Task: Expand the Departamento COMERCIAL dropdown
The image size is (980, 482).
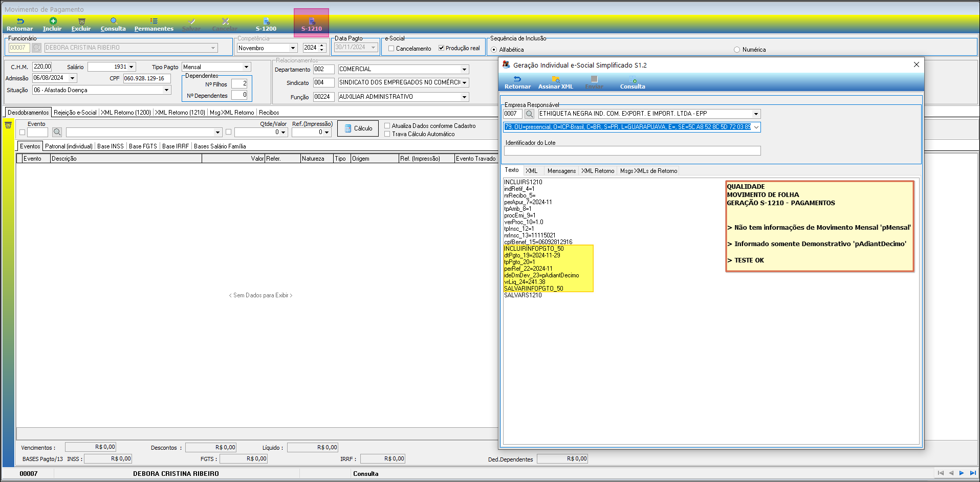Action: point(464,69)
